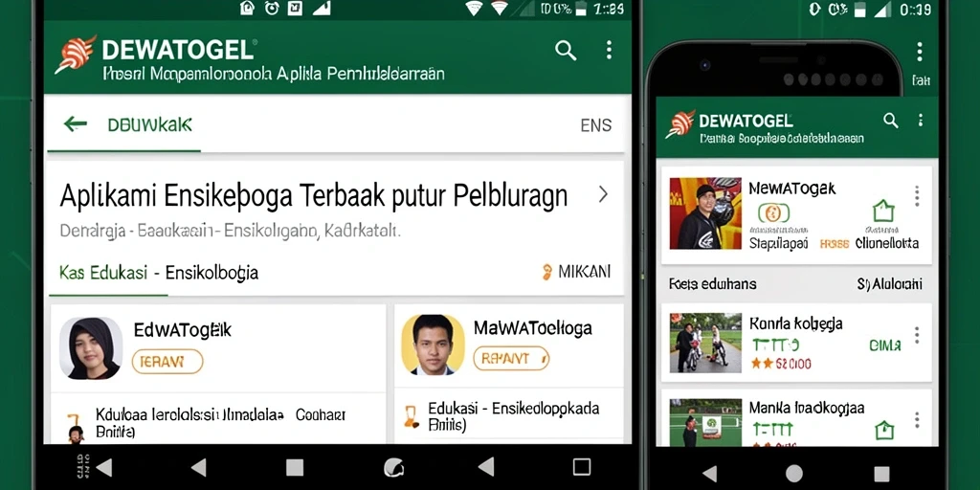The image size is (980, 490).
Task: Tap the S) Alulorahi label on right phone
Action: [x=889, y=284]
